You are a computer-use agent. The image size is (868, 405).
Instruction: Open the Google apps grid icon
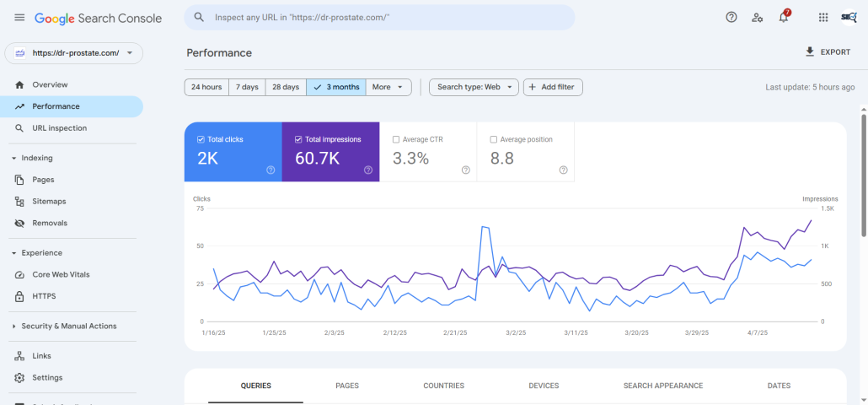point(823,17)
